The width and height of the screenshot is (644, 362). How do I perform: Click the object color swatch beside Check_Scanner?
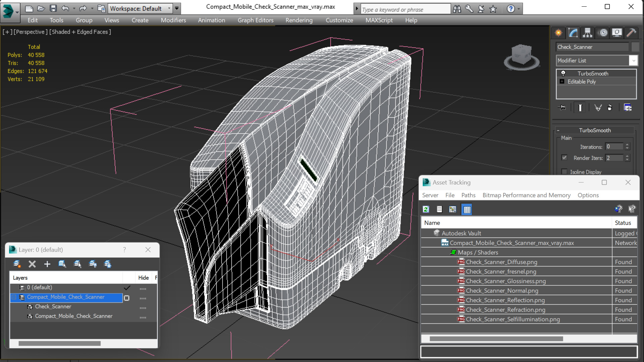[635, 47]
